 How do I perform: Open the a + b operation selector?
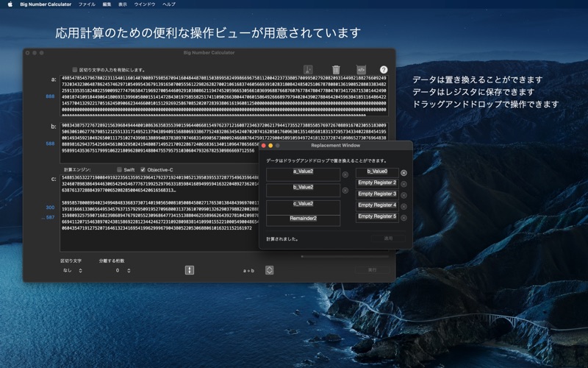[269, 270]
